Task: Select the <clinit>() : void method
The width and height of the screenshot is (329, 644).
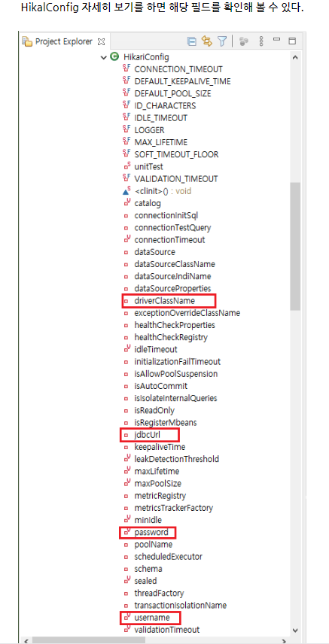Action: pyautogui.click(x=163, y=191)
